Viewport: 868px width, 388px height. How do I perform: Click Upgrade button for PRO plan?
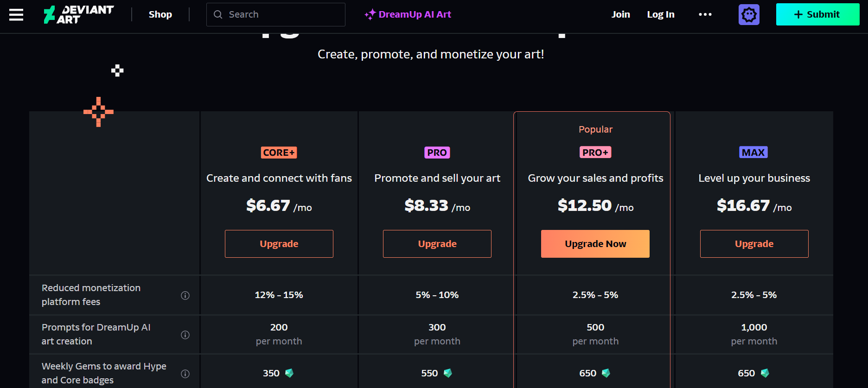(437, 244)
